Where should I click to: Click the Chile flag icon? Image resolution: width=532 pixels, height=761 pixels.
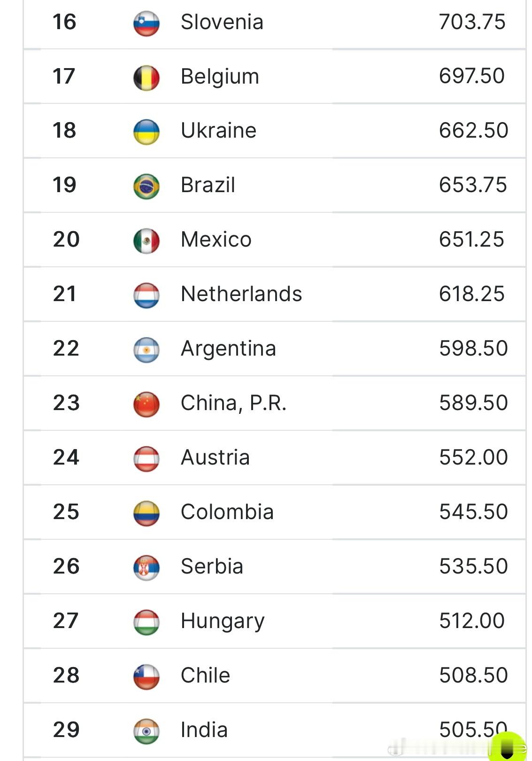coord(146,677)
